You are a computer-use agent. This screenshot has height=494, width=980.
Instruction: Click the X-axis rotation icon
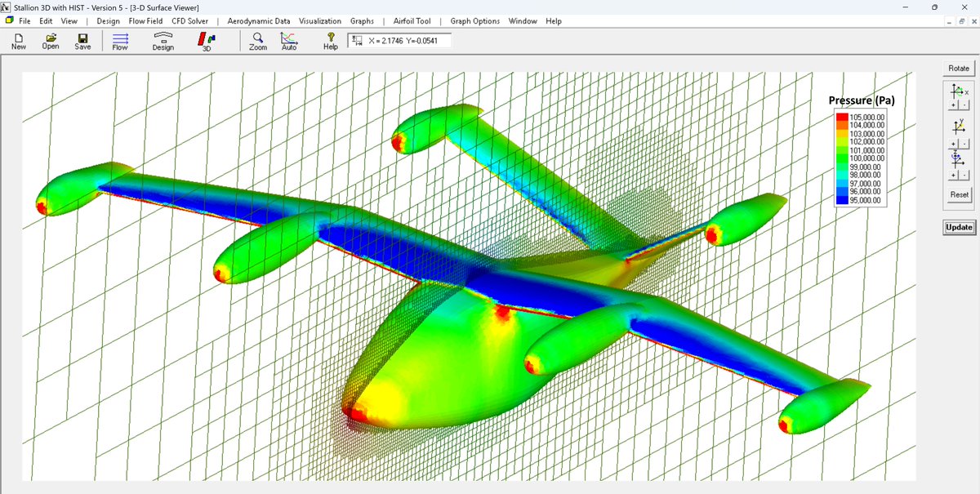pyautogui.click(x=960, y=91)
